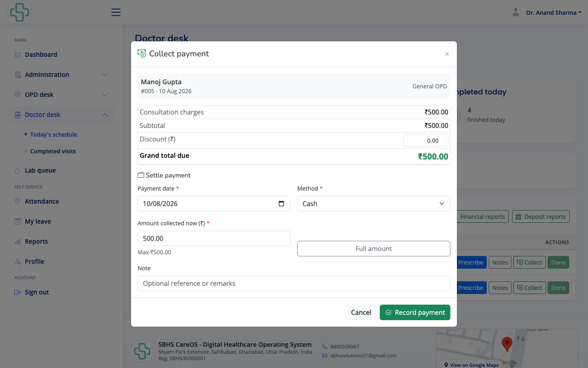The image size is (588, 368).
Task: Click the footer SBHS CareOS logo
Action: pos(142,351)
